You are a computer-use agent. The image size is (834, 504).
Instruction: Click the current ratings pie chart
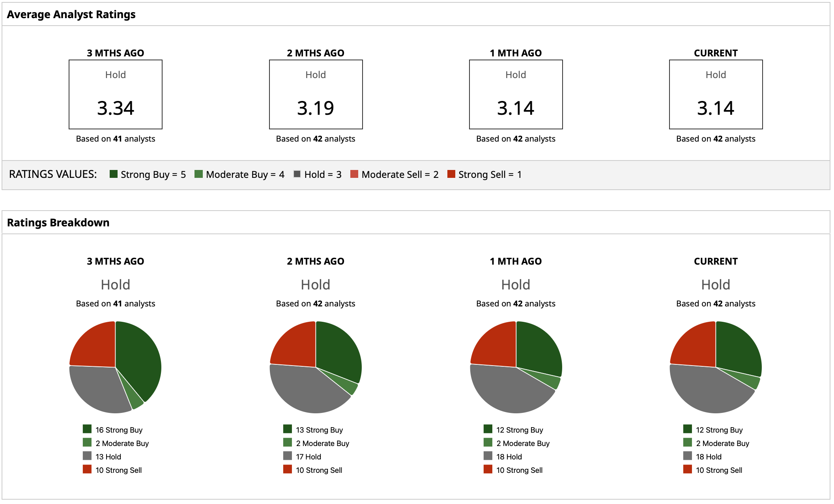[716, 367]
